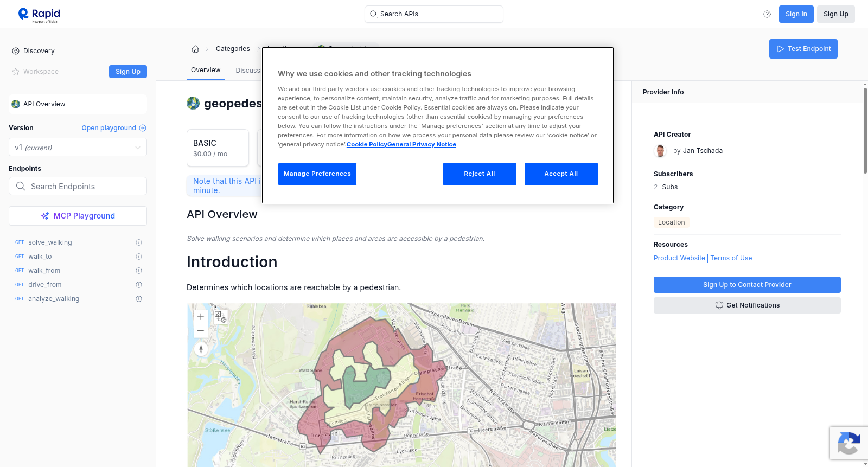The image size is (868, 467).
Task: Focus the Search Endpoints field
Action: (78, 186)
